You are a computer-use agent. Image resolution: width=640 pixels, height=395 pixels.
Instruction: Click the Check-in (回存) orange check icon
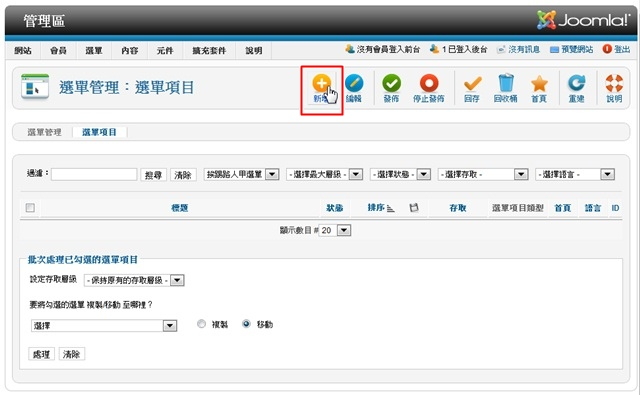point(472,83)
